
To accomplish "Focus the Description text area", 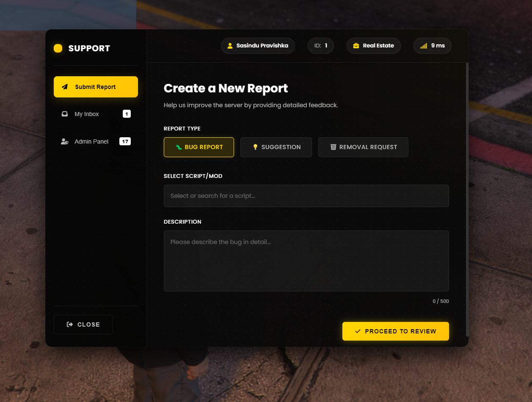I will coord(306,261).
